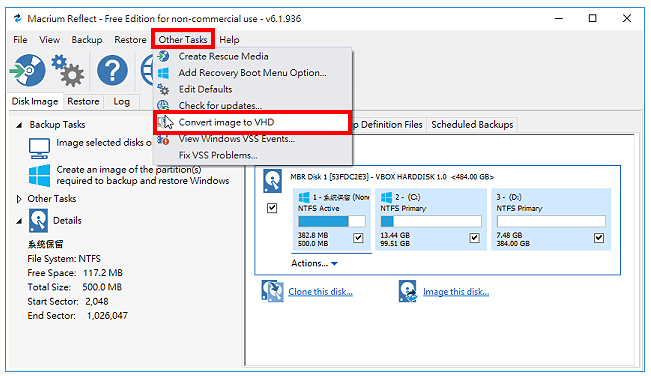Click the hard disk icon beside Details

pyautogui.click(x=38, y=220)
